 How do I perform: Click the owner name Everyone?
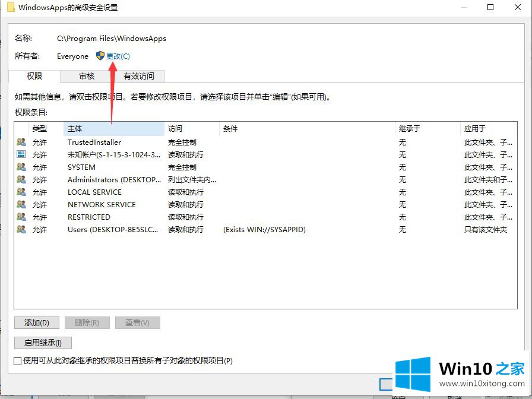72,56
